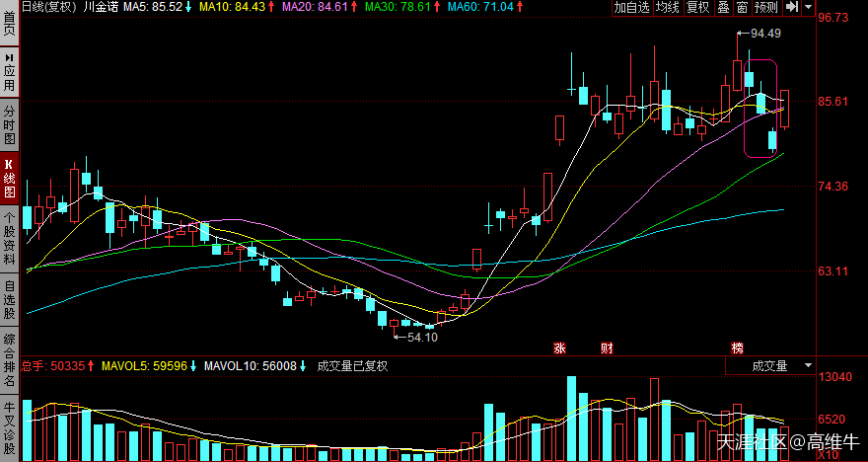Open the 综合排名 ranking tab
Image resolution: width=868 pixels, height=462 pixels.
10,360
